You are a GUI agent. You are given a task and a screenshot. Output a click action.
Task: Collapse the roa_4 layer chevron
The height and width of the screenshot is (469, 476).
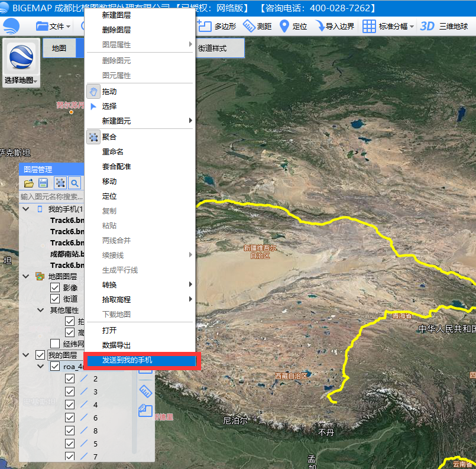click(41, 366)
